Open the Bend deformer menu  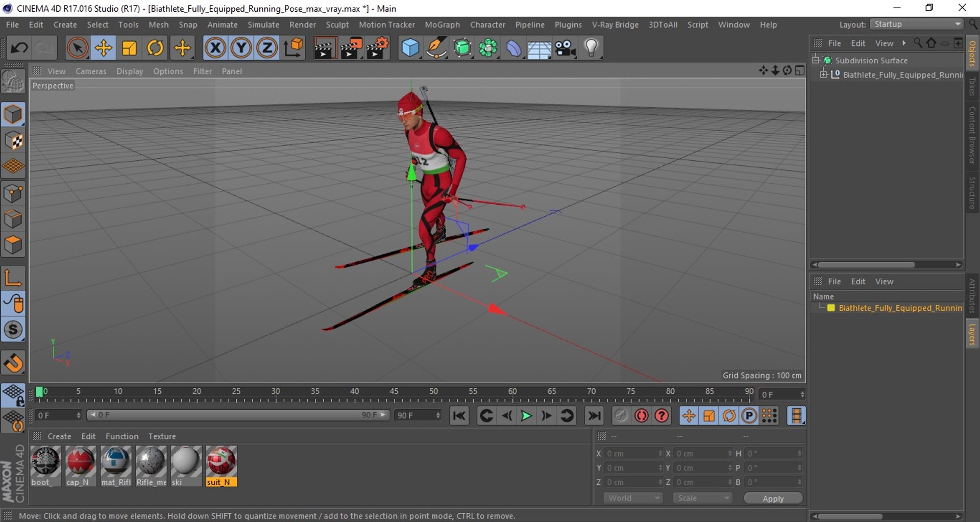(514, 48)
